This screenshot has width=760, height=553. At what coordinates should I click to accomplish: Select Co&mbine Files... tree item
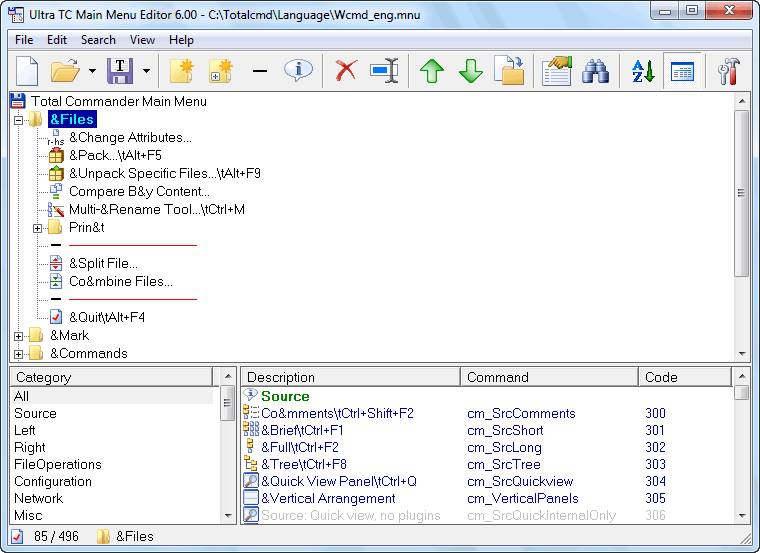121,281
